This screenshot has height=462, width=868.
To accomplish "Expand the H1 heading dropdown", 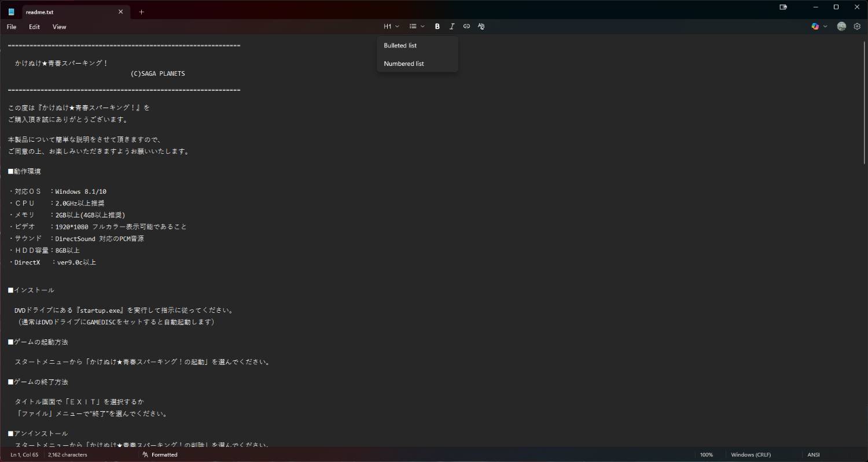I will pos(391,27).
